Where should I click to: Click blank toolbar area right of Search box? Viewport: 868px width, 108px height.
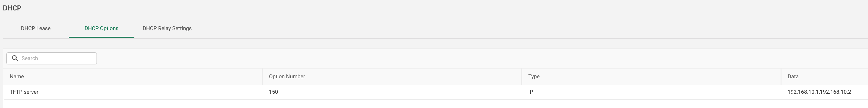point(438,58)
